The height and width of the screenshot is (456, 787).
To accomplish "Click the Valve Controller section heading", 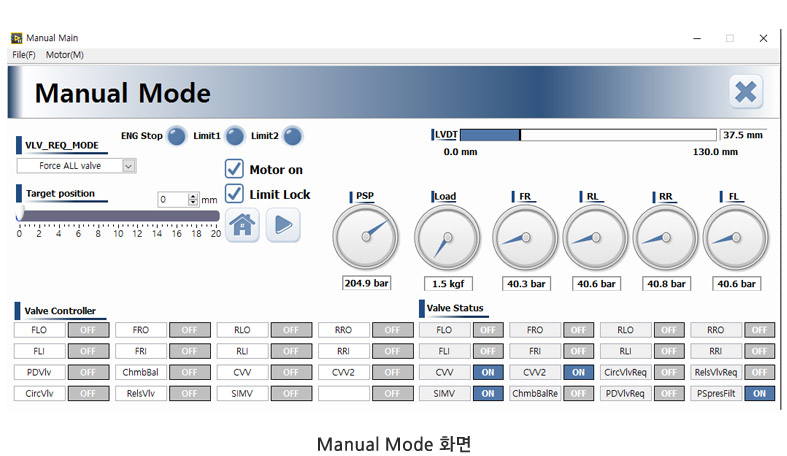I will [x=60, y=311].
